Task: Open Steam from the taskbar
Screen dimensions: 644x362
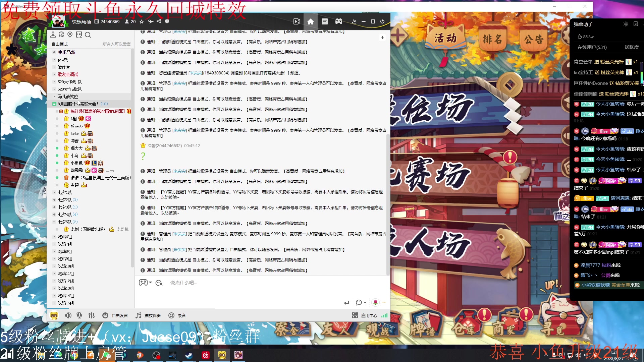Action: [x=189, y=355]
